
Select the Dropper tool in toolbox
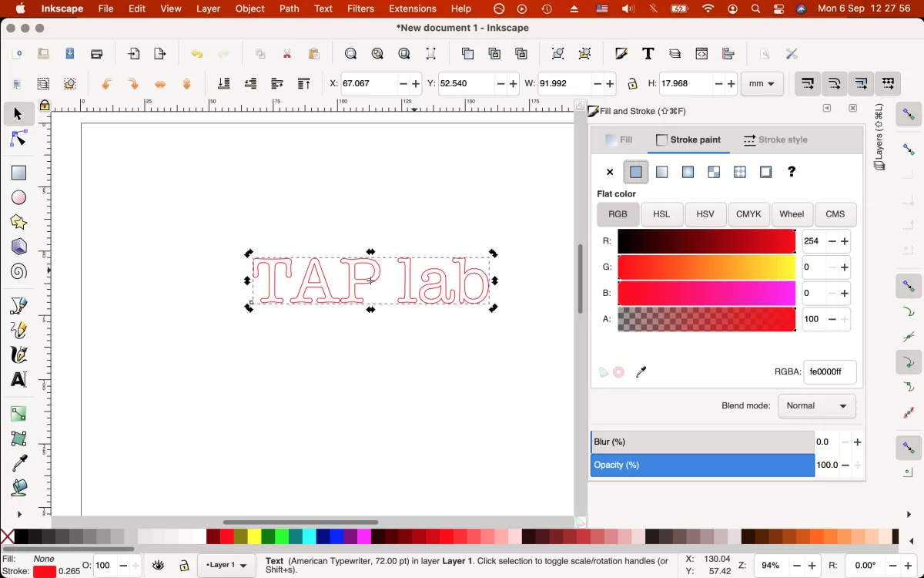[18, 462]
